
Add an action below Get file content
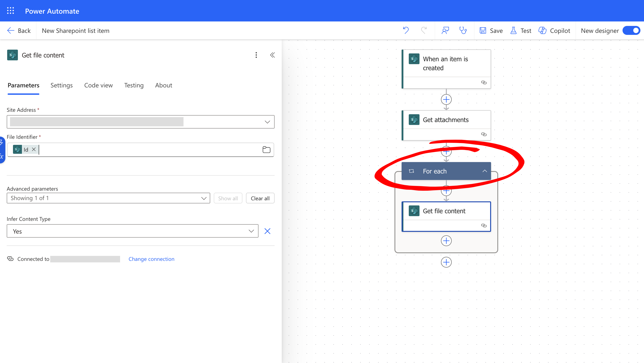coord(446,241)
